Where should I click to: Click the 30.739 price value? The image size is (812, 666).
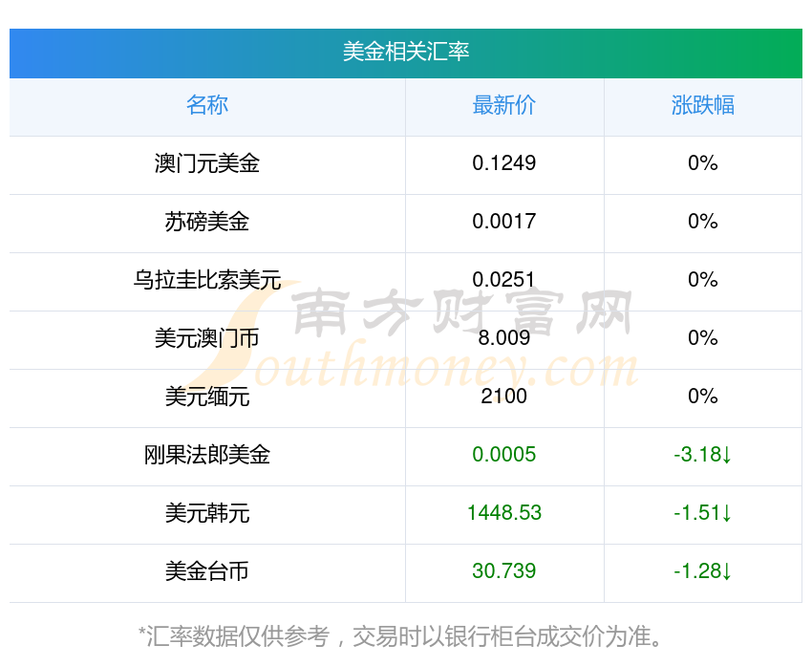pyautogui.click(x=504, y=571)
